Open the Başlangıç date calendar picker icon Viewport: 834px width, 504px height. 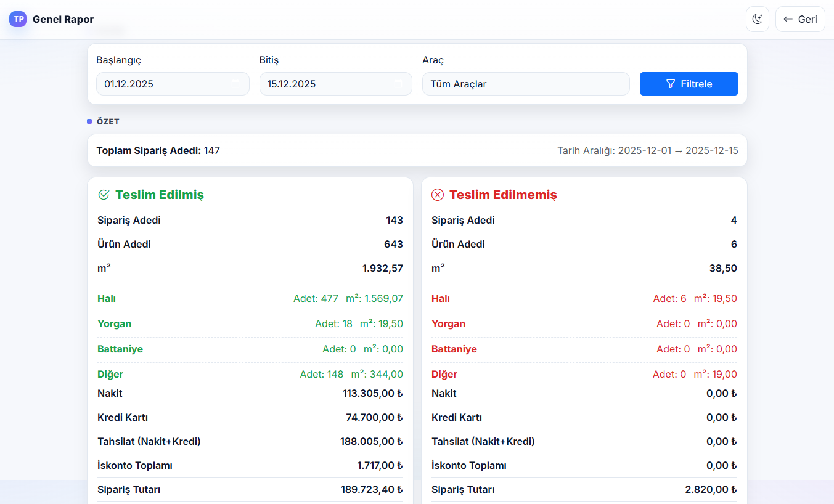(x=235, y=84)
